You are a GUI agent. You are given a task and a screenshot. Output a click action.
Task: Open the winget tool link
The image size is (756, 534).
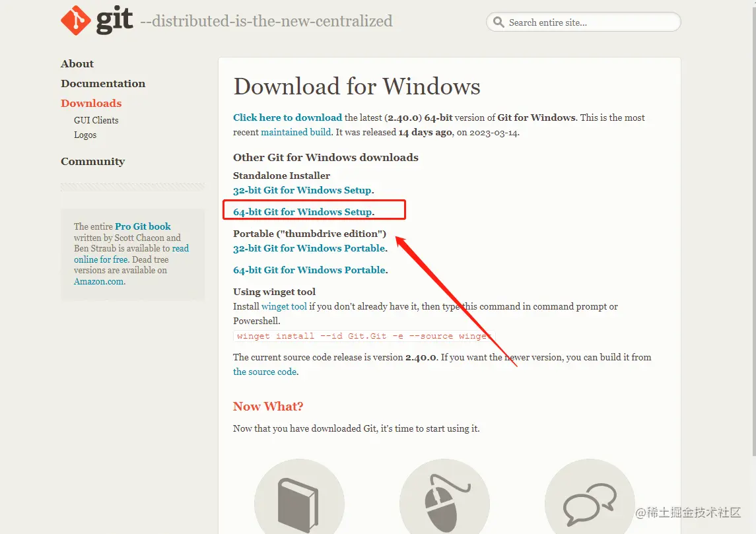284,306
